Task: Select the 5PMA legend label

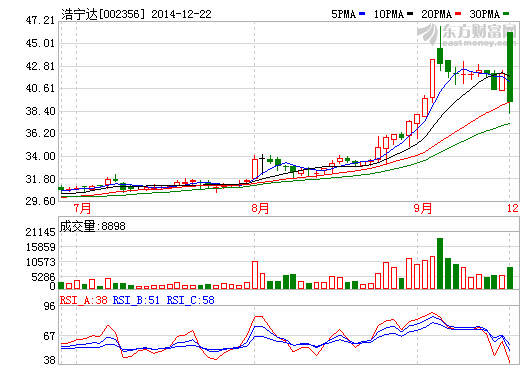Action: point(343,14)
